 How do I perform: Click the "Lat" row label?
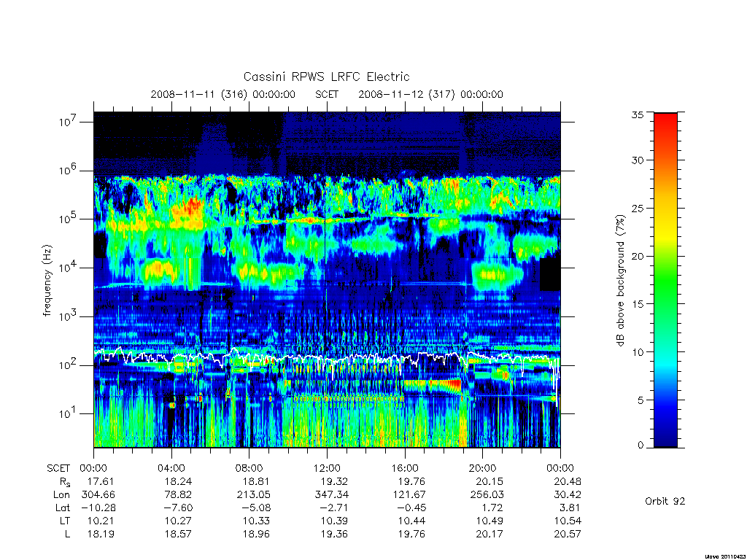pos(63,507)
